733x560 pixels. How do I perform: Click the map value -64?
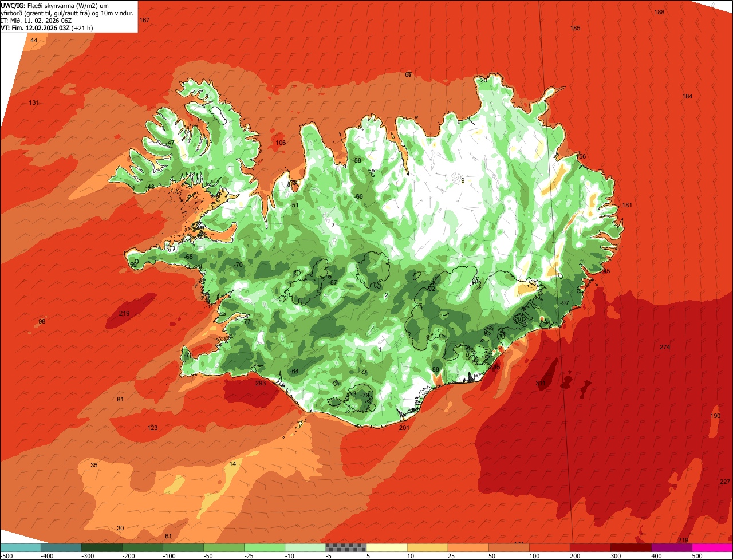pyautogui.click(x=294, y=371)
